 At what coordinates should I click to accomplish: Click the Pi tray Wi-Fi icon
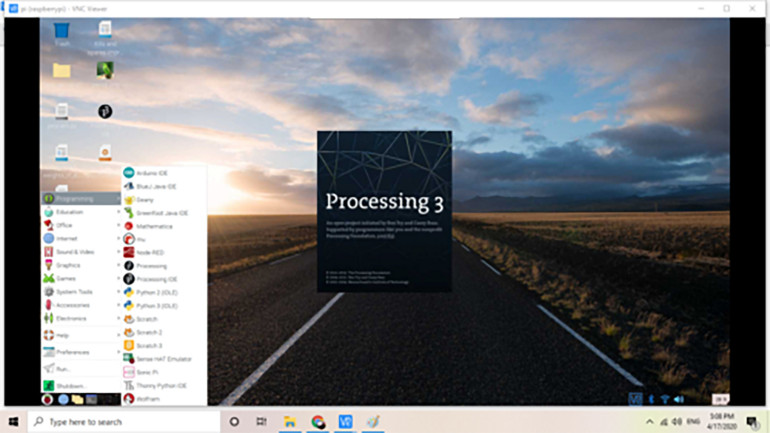[665, 399]
